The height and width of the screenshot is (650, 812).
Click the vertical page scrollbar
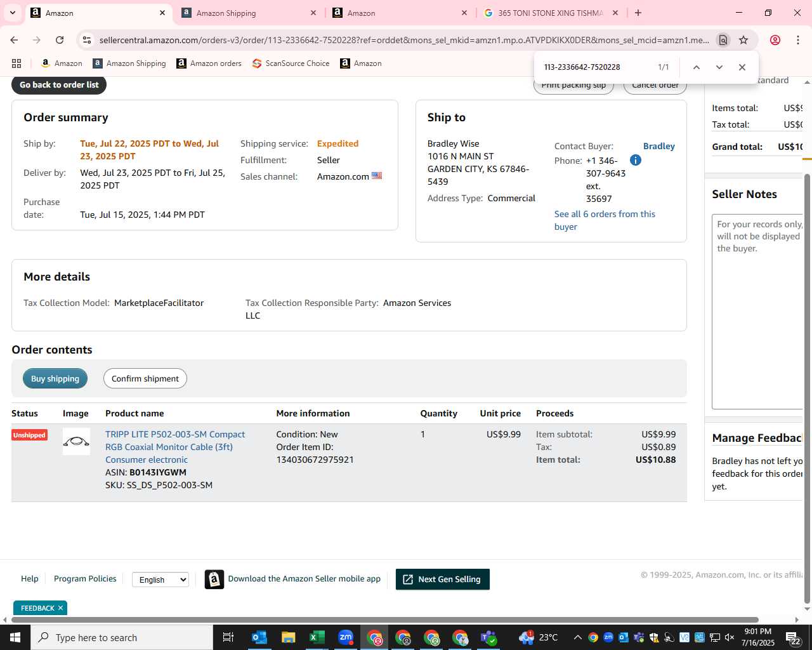807,387
